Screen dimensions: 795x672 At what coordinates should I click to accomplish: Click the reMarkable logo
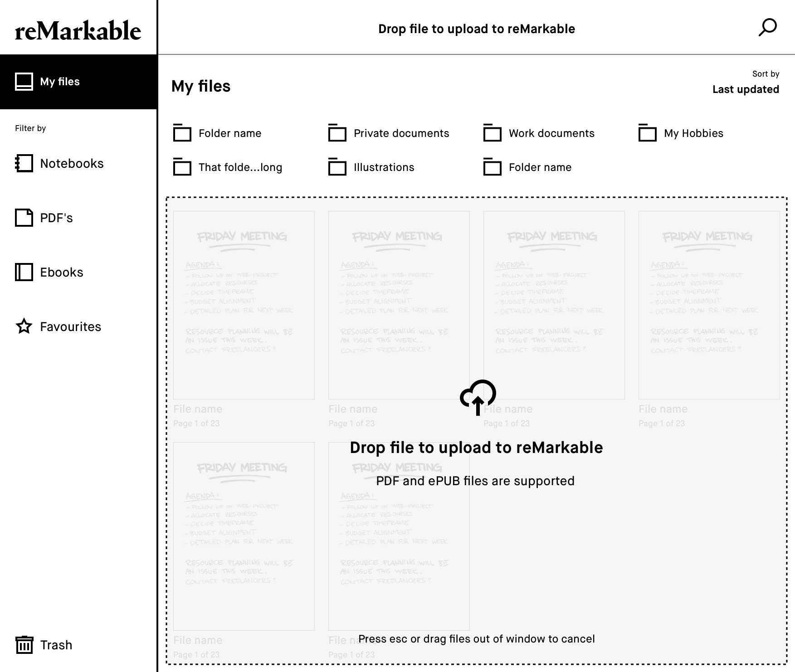pos(78,30)
